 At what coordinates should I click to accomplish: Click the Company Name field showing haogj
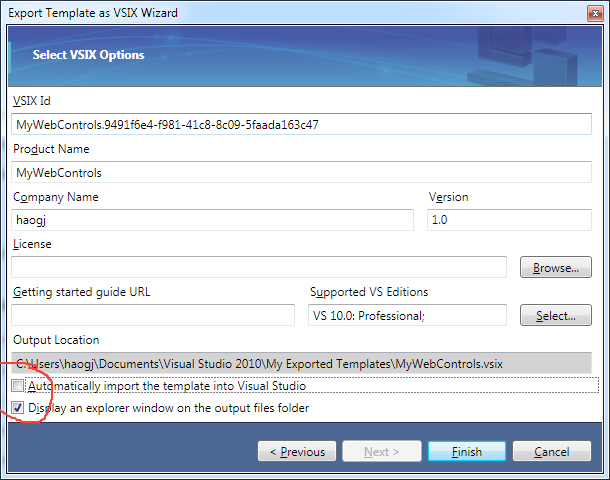click(212, 220)
